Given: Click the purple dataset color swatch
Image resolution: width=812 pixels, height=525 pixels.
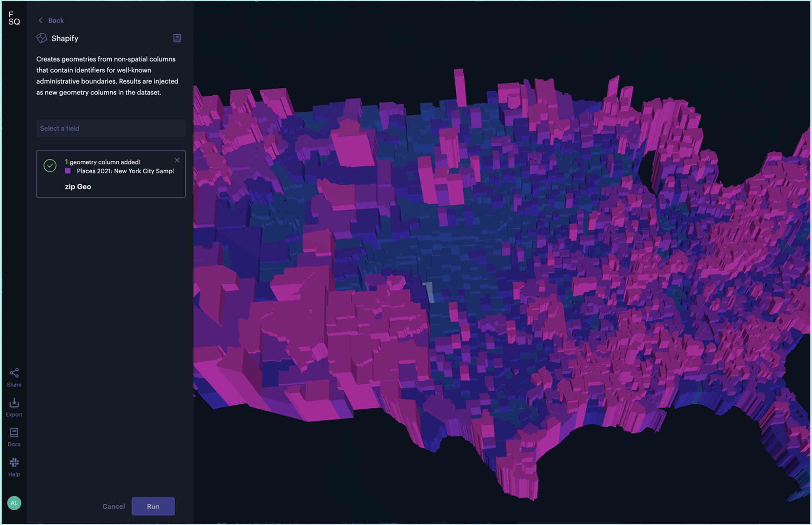Looking at the screenshot, I should [68, 171].
